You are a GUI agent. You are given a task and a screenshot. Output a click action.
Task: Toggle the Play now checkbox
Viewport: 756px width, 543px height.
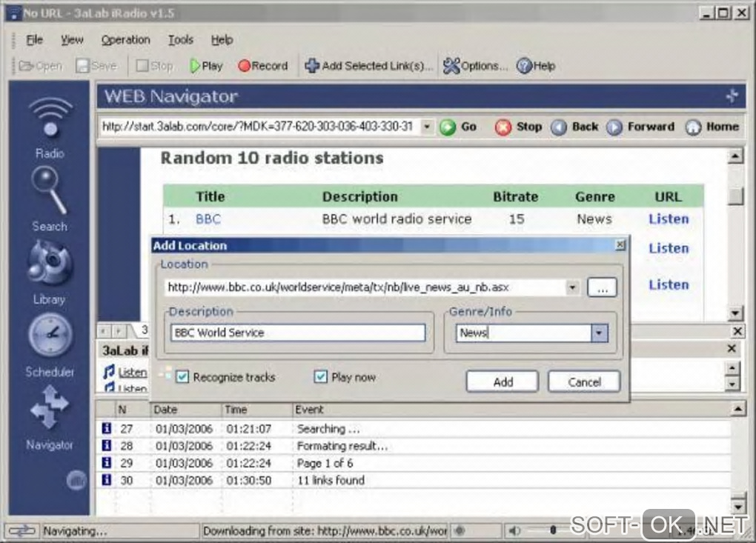(x=320, y=377)
